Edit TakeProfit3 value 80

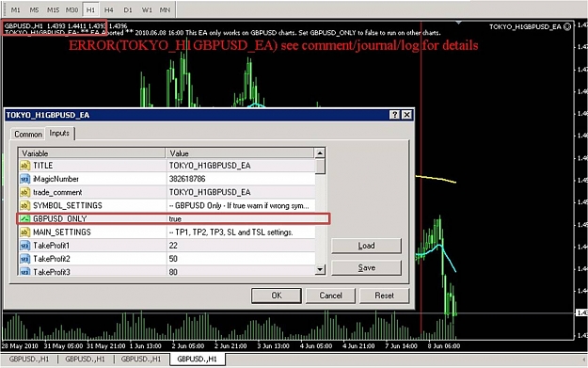pyautogui.click(x=241, y=271)
